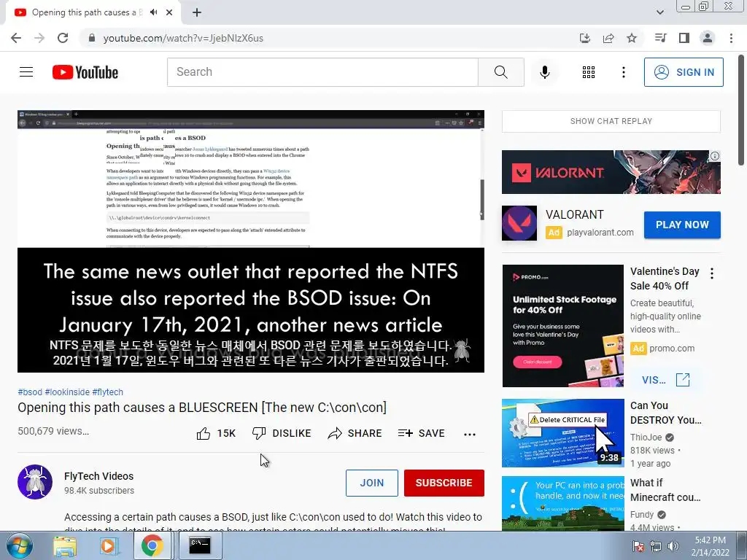Toggle the Chrome side panel
Image resolution: width=747 pixels, height=560 pixels.
684,38
